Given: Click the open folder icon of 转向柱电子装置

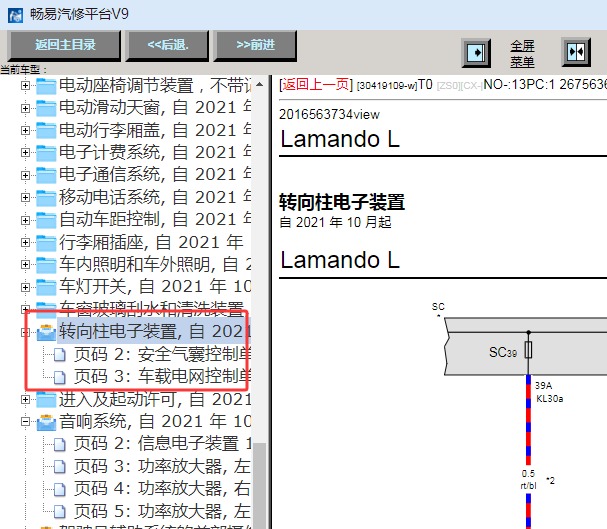Looking at the screenshot, I should tap(46, 332).
